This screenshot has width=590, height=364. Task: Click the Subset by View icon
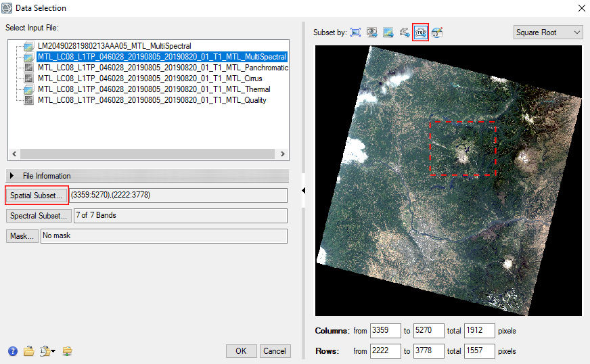coord(371,32)
